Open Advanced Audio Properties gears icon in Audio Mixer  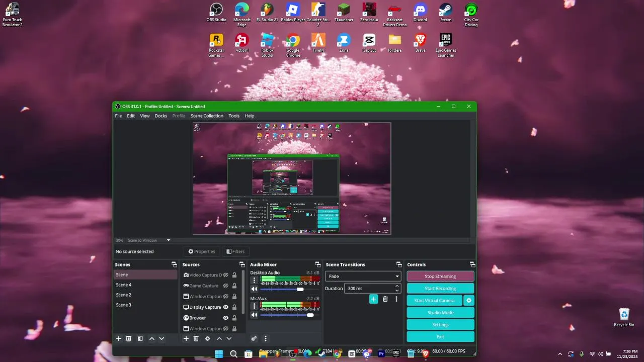tap(254, 339)
